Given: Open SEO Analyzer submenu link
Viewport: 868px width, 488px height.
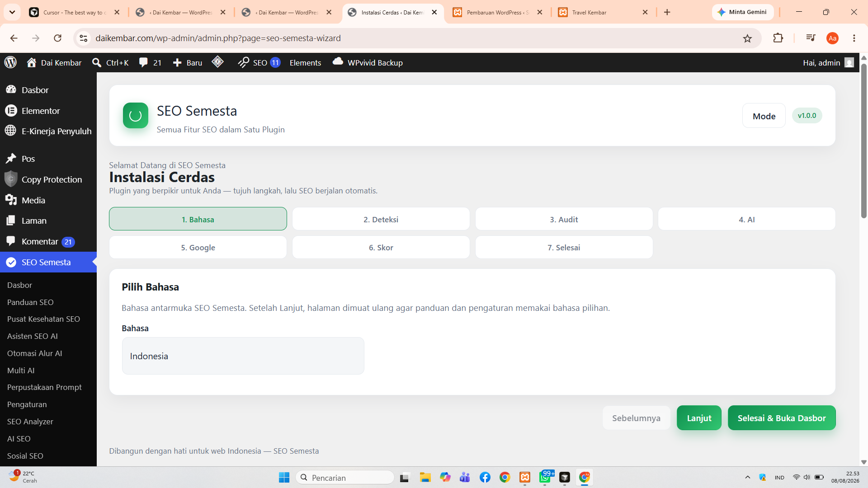Looking at the screenshot, I should [x=30, y=422].
